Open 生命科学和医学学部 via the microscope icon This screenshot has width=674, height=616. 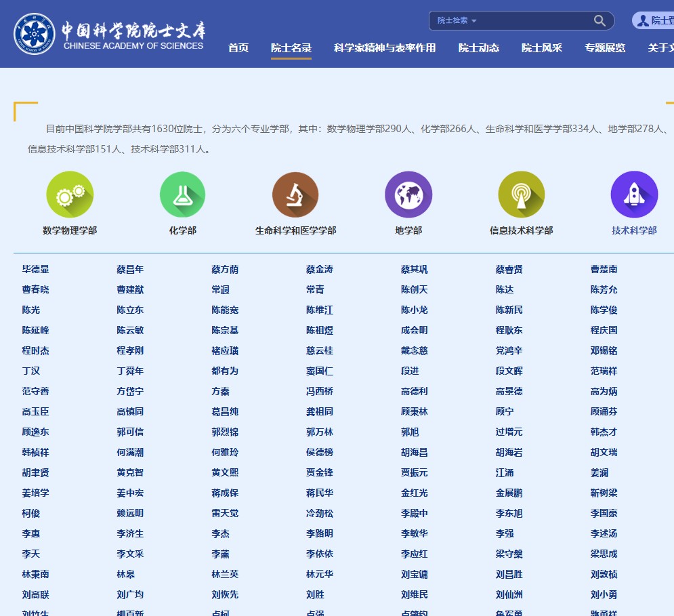point(295,194)
